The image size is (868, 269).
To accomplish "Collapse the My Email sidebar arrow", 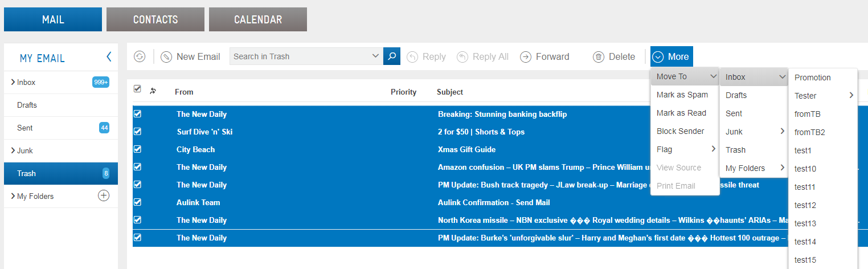I will pos(109,57).
